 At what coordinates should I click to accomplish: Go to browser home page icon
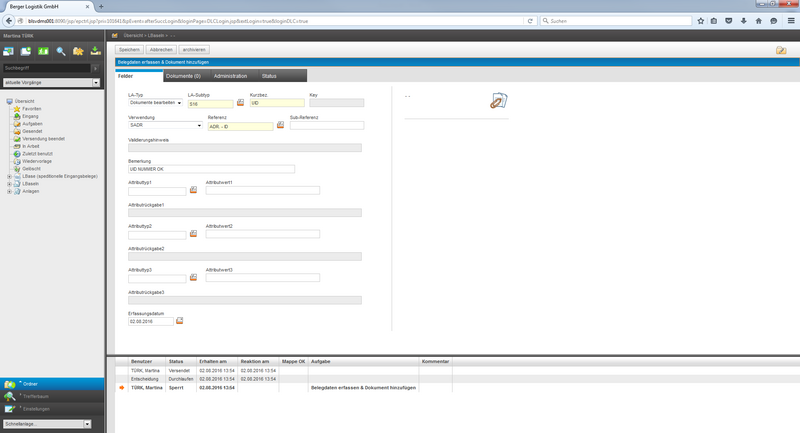[759, 21]
